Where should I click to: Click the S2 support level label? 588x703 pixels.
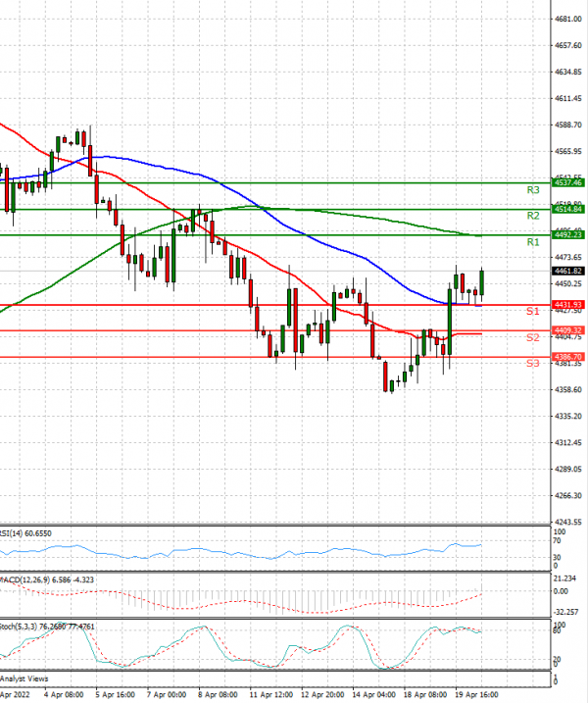(x=533, y=337)
